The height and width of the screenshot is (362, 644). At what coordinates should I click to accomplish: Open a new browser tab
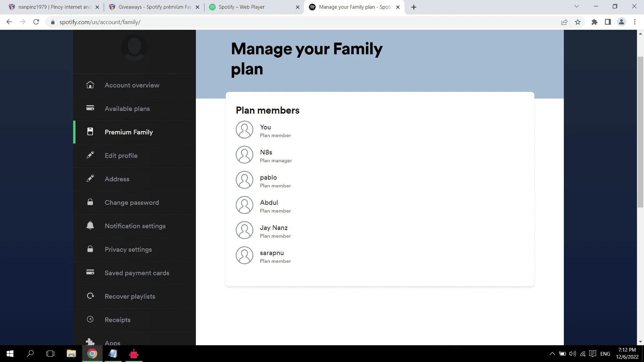pos(414,7)
